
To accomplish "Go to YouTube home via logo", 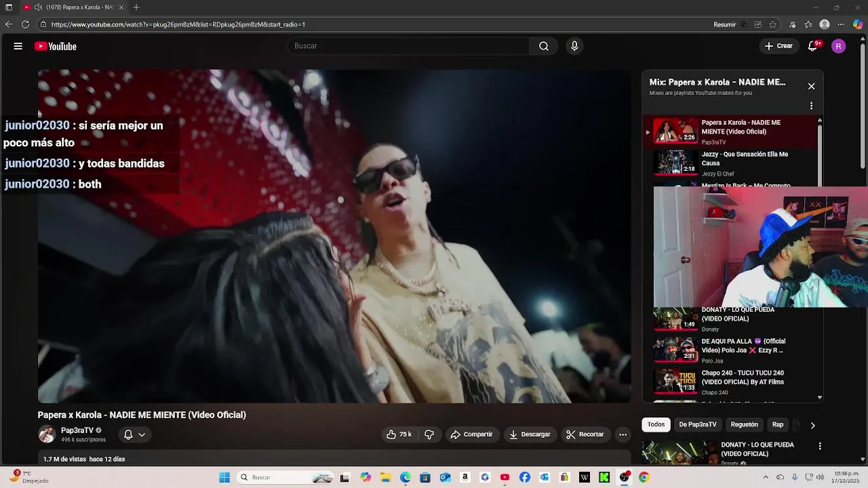I will coord(55,46).
